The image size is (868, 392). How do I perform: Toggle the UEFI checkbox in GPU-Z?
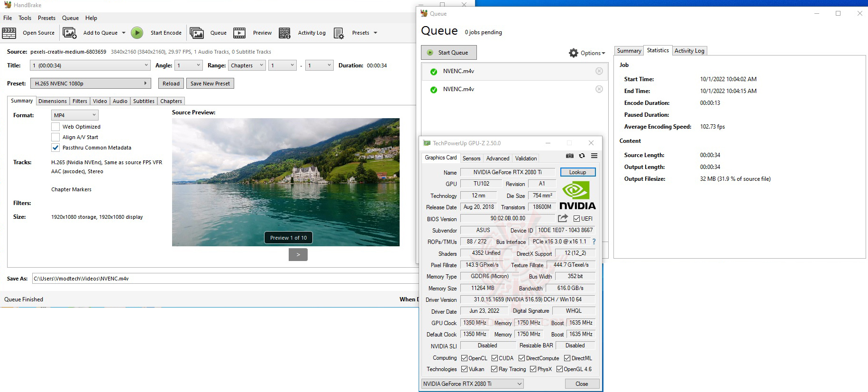coord(576,219)
